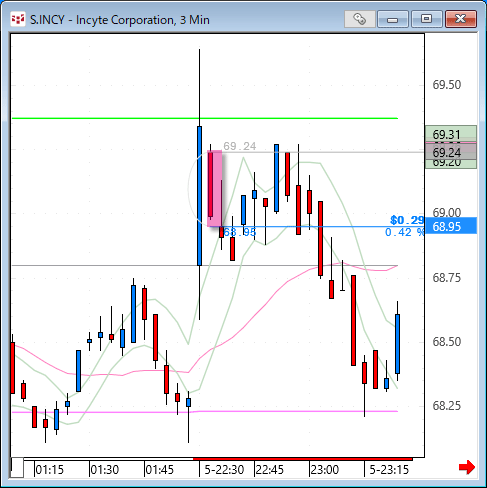487x488 pixels.
Task: Click the red arrow at bottom right
Action: tap(467, 467)
